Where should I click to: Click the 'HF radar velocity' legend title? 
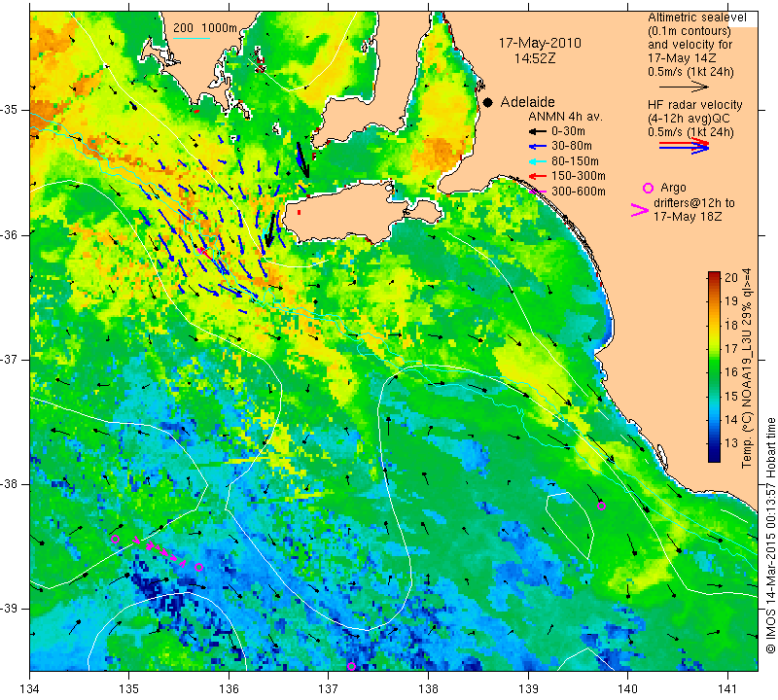(x=694, y=105)
